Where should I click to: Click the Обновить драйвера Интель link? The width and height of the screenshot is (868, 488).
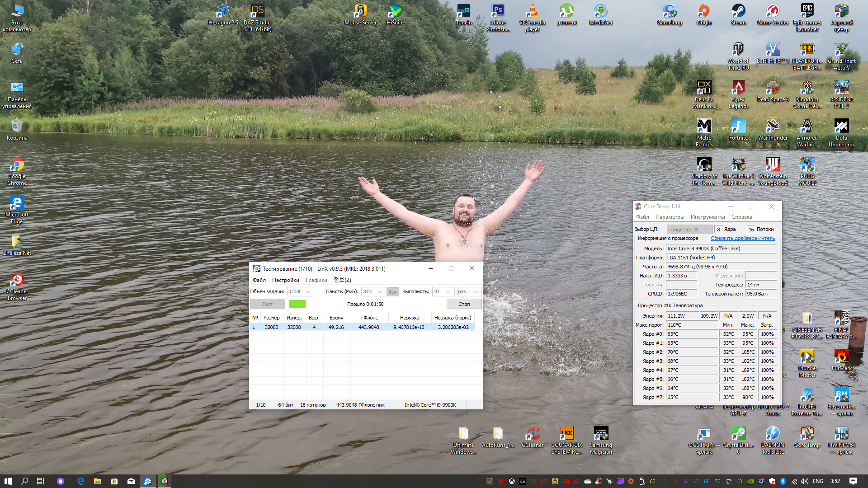742,238
